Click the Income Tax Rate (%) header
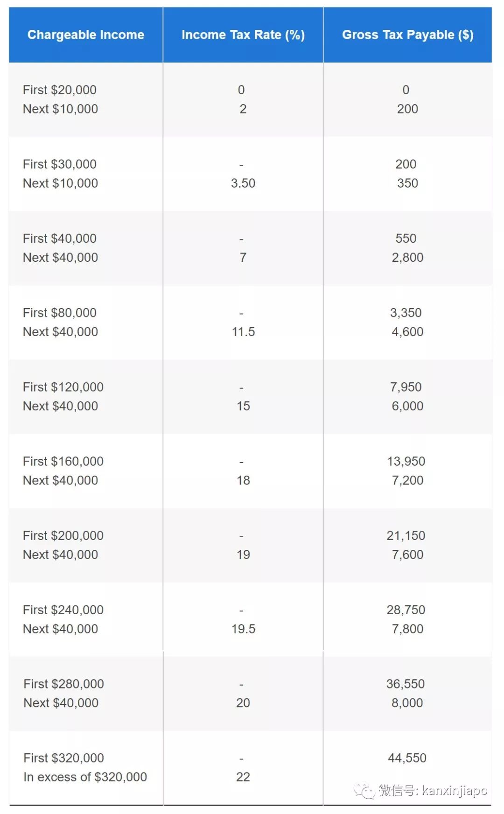504x814 pixels. click(x=243, y=35)
